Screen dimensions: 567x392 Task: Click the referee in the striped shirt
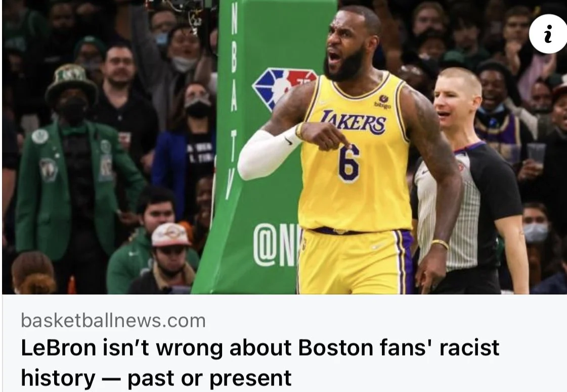(469, 180)
